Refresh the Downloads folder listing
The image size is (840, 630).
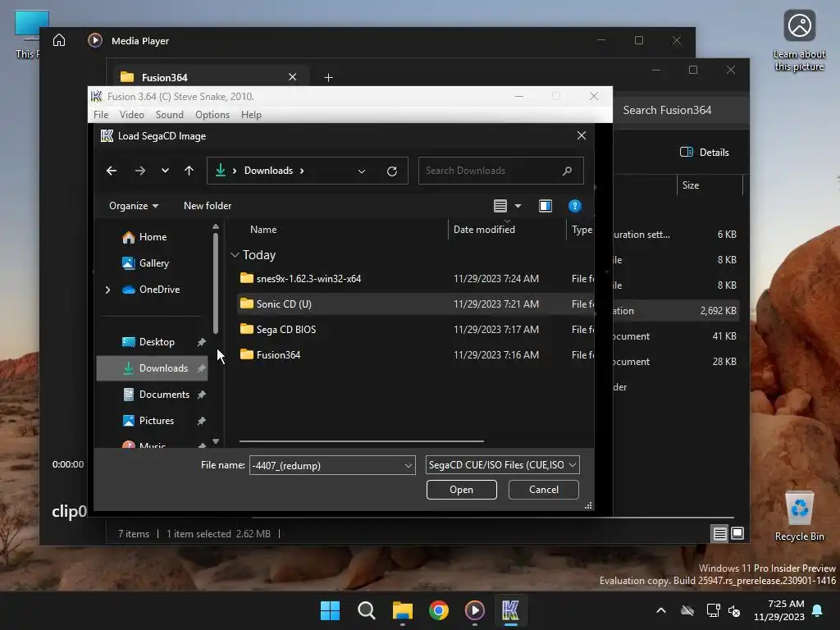coord(392,171)
